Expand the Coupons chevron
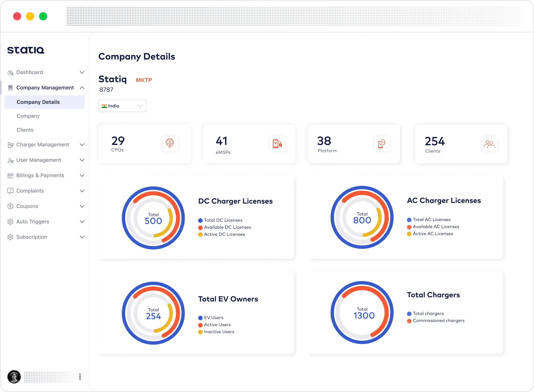 82,206
